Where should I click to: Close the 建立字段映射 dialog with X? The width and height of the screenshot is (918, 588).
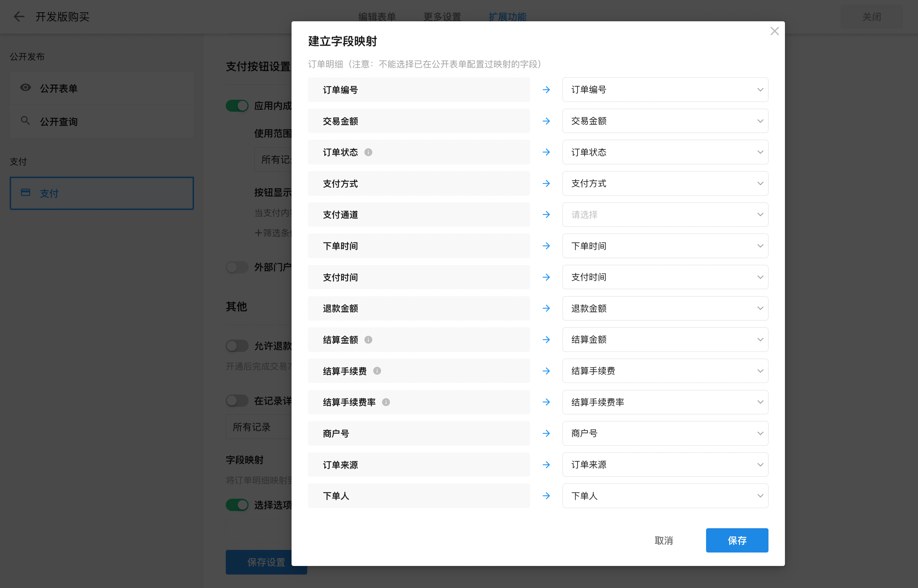[774, 31]
